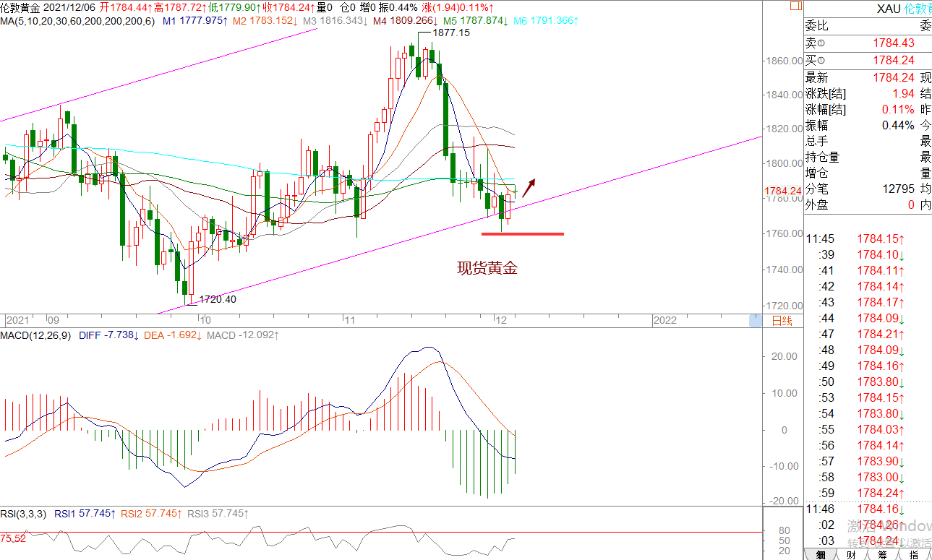Click the 卖① ask price 1784.43
This screenshot has width=932, height=560.
coord(894,43)
